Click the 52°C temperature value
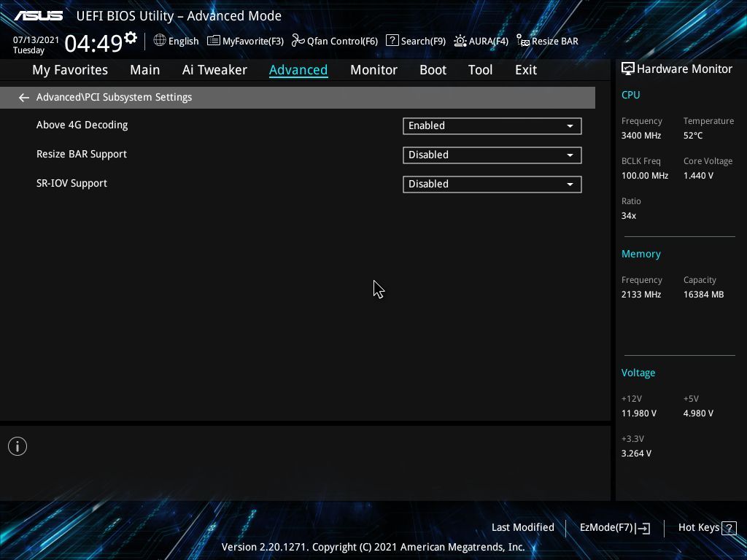Viewport: 747px width, 560px height. click(693, 136)
